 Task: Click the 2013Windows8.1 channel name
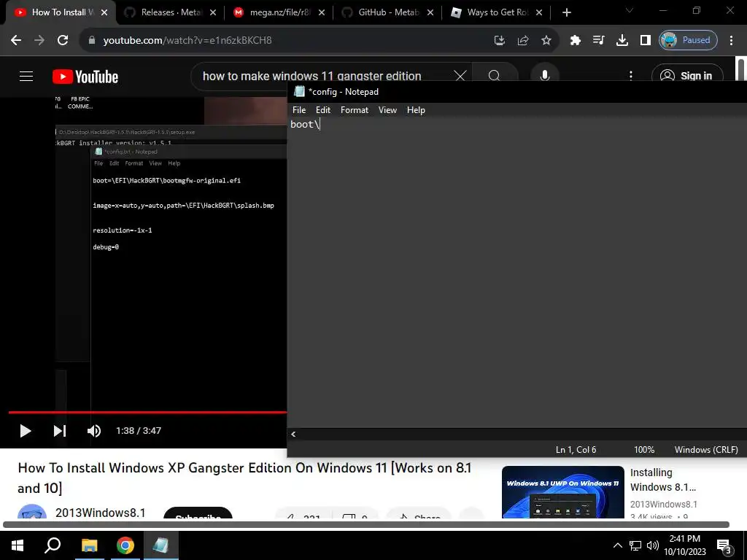pos(100,513)
